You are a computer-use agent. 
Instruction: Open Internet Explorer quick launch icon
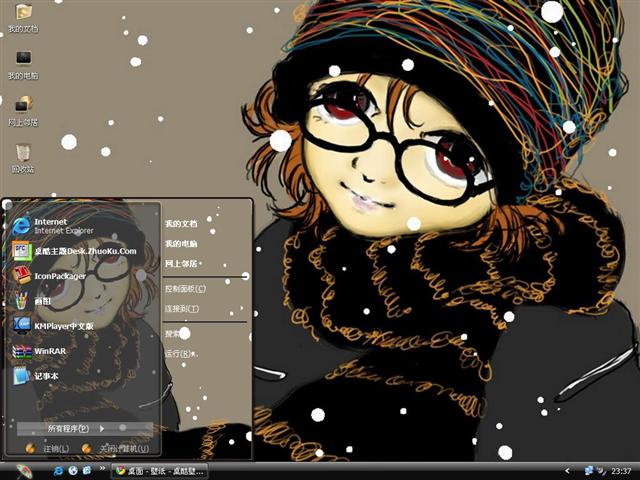coord(58,471)
